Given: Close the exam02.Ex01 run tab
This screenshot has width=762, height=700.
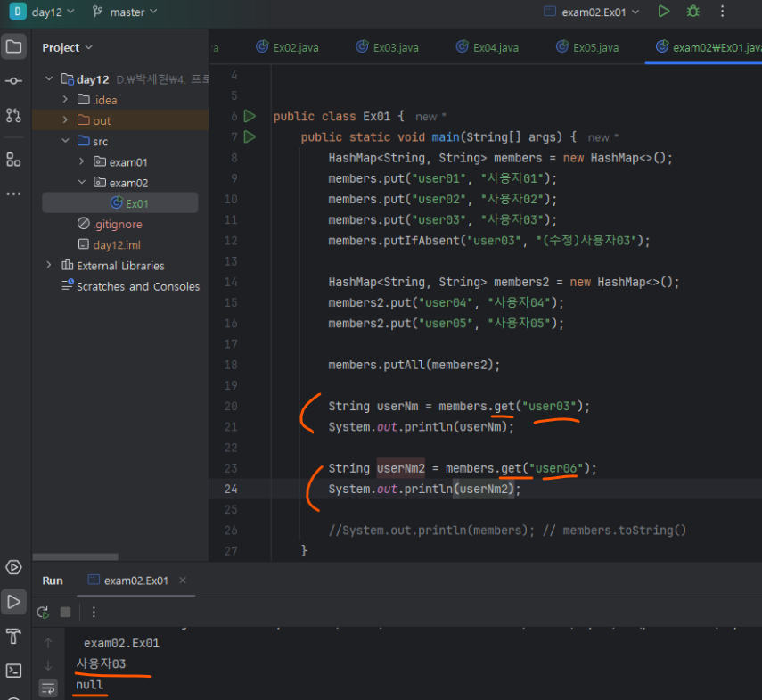Looking at the screenshot, I should [183, 581].
